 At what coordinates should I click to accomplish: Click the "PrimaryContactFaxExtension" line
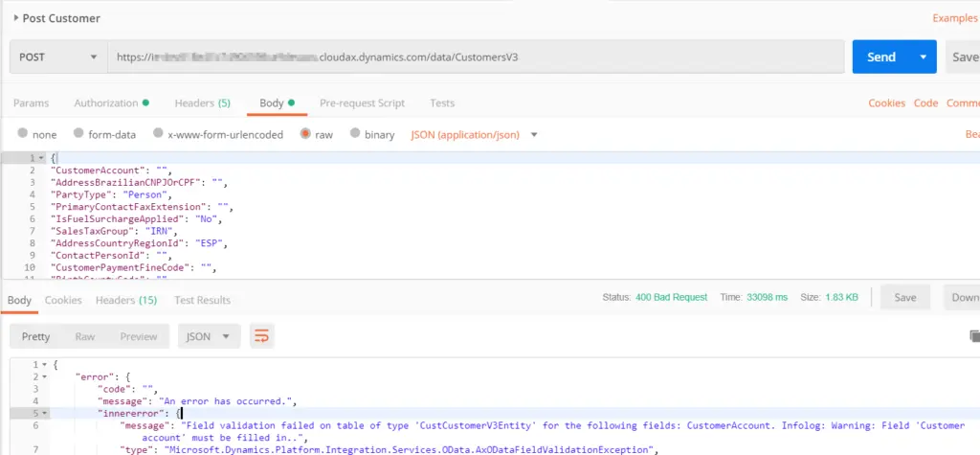[x=142, y=207]
